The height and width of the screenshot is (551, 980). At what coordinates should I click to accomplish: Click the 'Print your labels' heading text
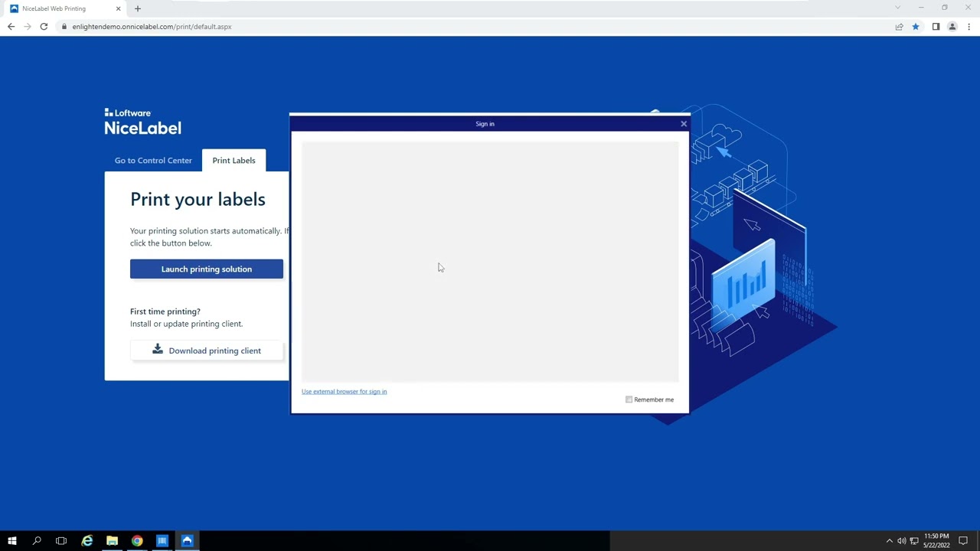pyautogui.click(x=198, y=199)
